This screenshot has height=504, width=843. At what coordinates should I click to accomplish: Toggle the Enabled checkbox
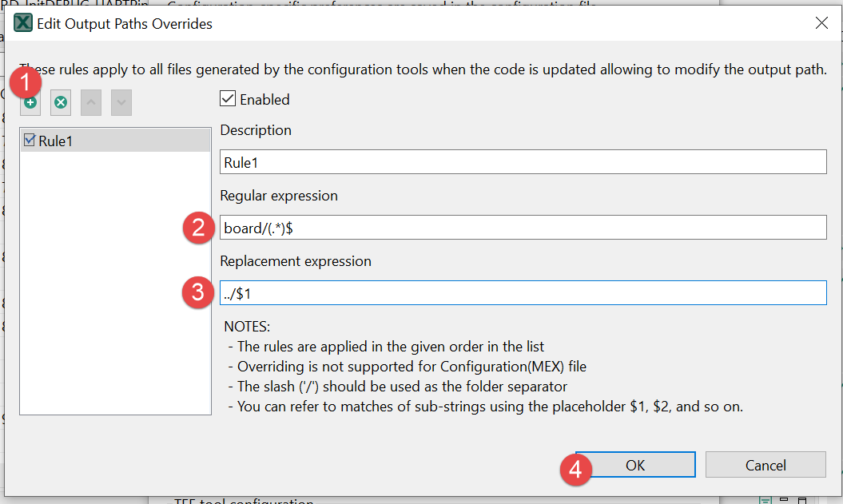tap(228, 99)
